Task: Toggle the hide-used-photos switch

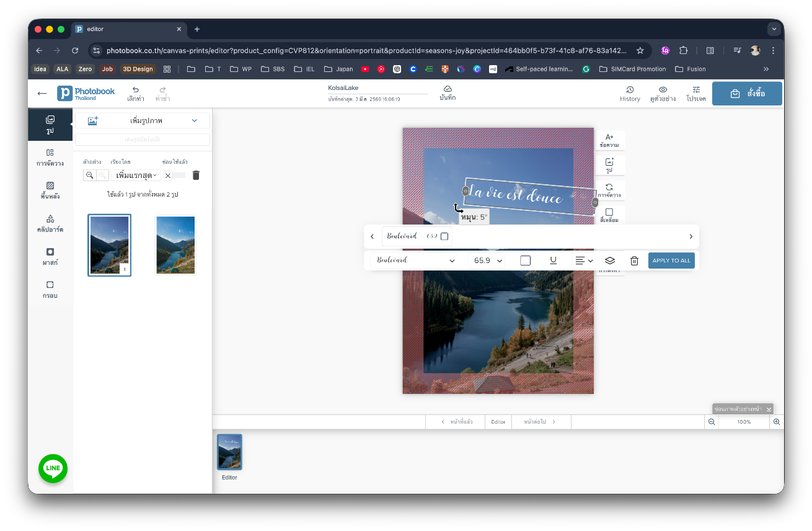Action: click(x=174, y=176)
